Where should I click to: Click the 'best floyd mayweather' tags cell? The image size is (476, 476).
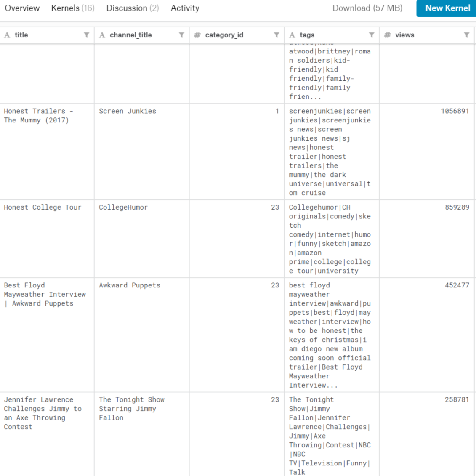pos(332,335)
